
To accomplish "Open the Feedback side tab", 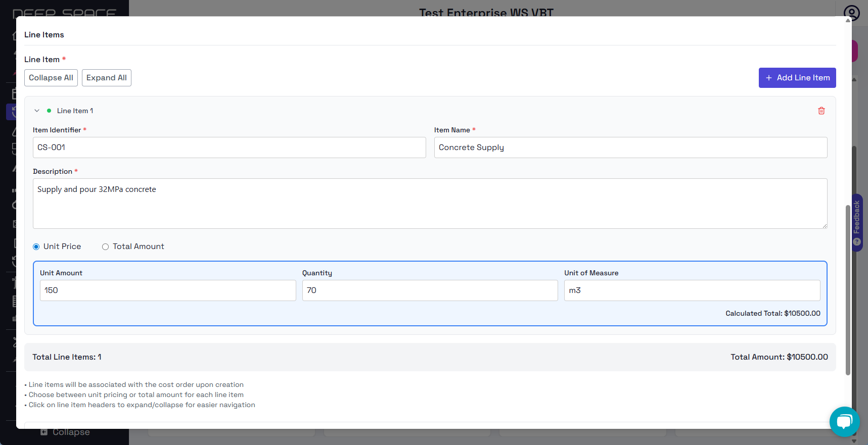I will (x=857, y=223).
